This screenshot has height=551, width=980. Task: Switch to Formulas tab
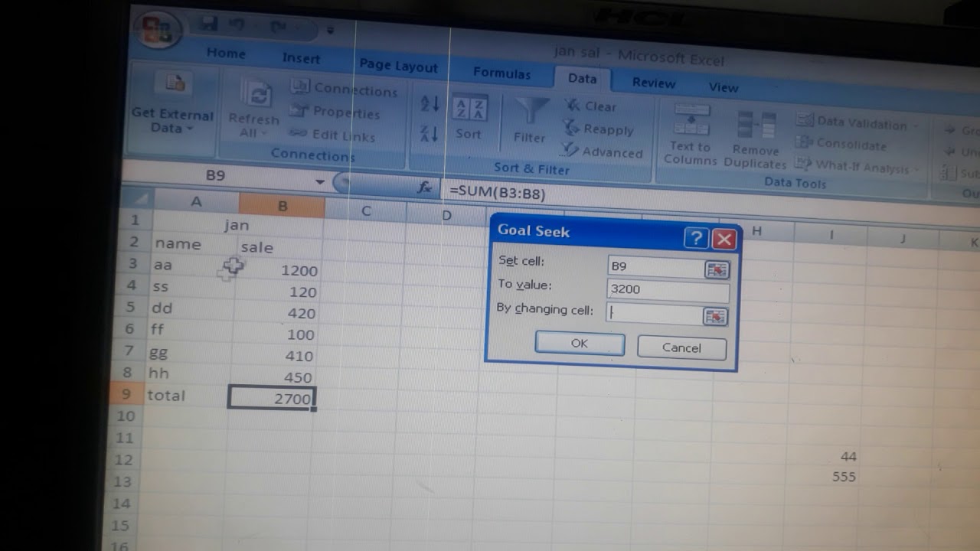coord(501,73)
